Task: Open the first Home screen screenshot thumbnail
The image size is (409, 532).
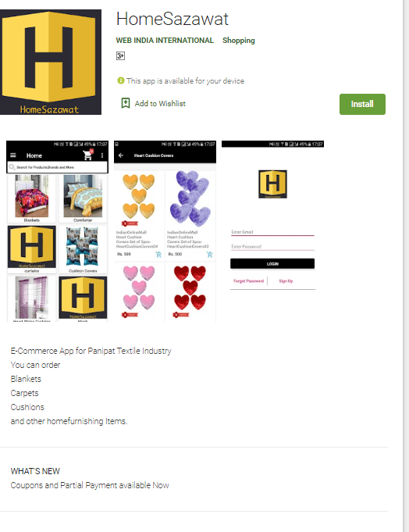Action: click(57, 231)
